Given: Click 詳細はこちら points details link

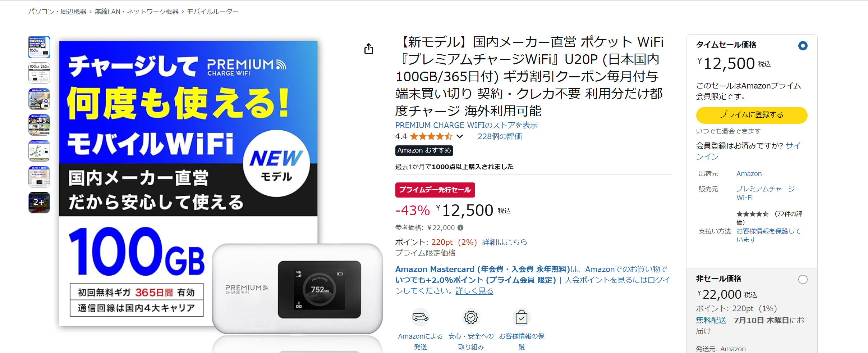Looking at the screenshot, I should click(504, 242).
